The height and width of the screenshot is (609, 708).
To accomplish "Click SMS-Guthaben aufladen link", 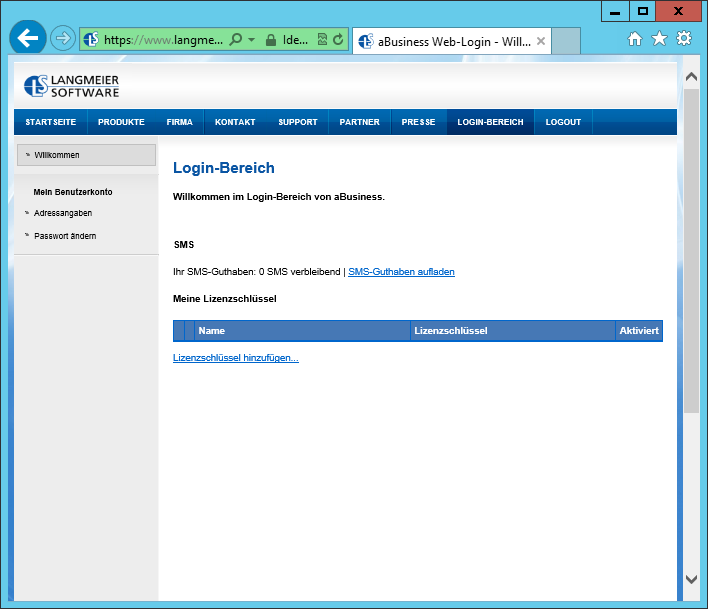I will pyautogui.click(x=401, y=272).
